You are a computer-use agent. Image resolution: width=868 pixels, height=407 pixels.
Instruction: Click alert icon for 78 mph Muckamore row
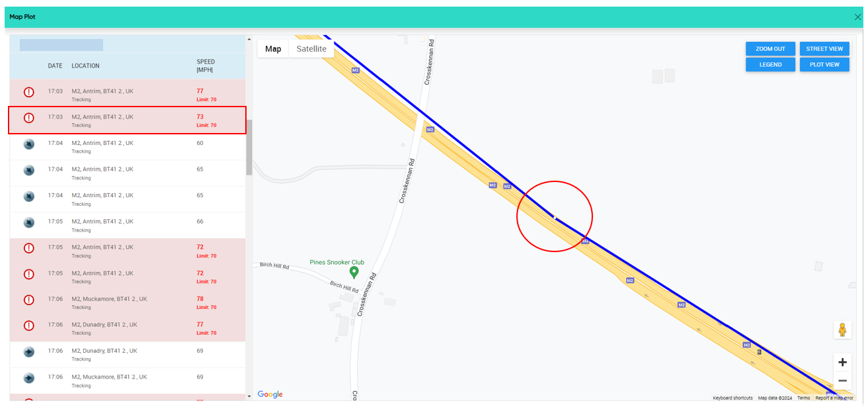[x=29, y=300]
